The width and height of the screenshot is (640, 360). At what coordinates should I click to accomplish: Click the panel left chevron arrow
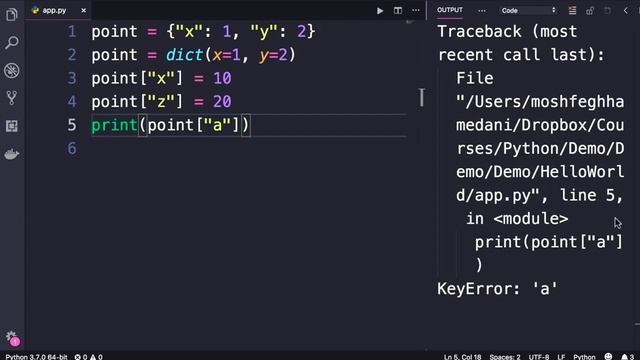(625, 11)
